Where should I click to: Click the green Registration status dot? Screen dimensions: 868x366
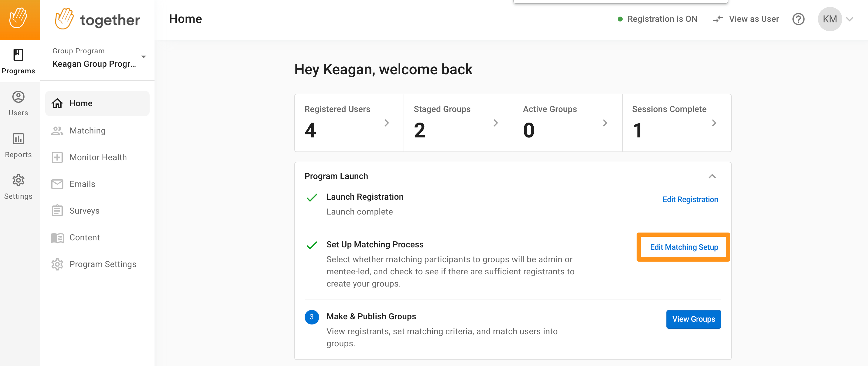coord(620,19)
